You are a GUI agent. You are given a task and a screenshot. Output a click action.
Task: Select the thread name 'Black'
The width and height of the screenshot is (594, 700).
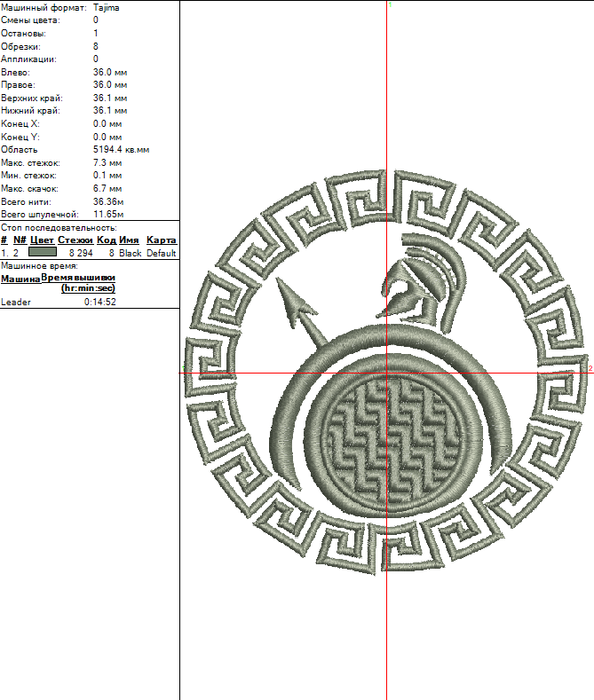tap(130, 253)
